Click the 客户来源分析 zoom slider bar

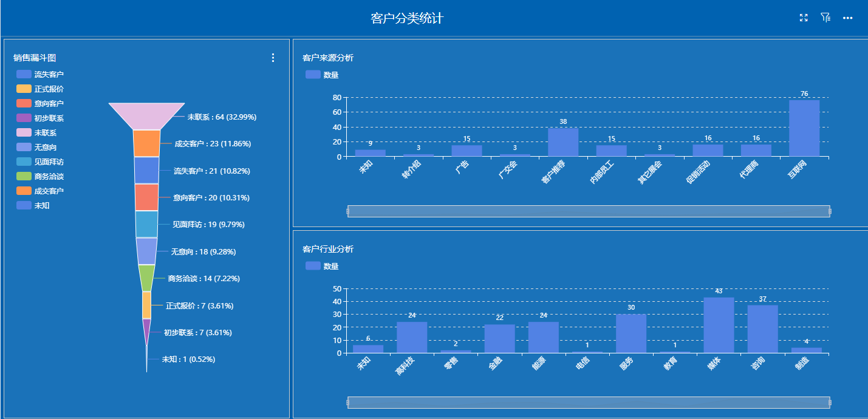(589, 211)
